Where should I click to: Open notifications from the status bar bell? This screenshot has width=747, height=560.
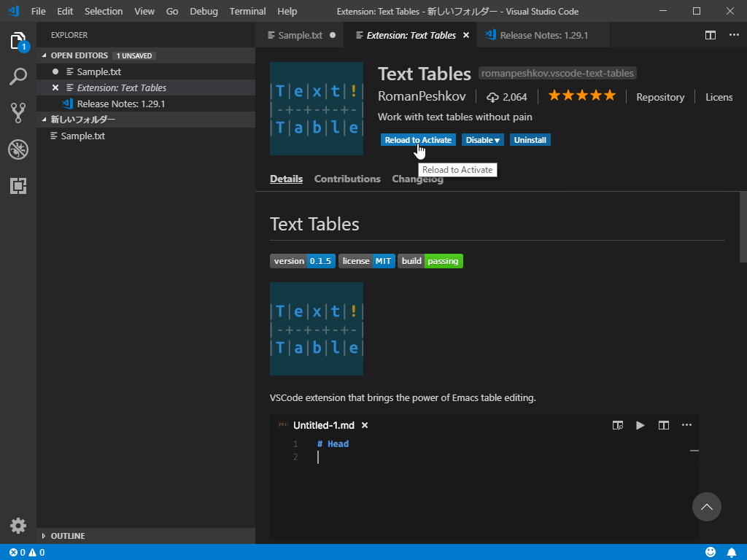(x=732, y=552)
